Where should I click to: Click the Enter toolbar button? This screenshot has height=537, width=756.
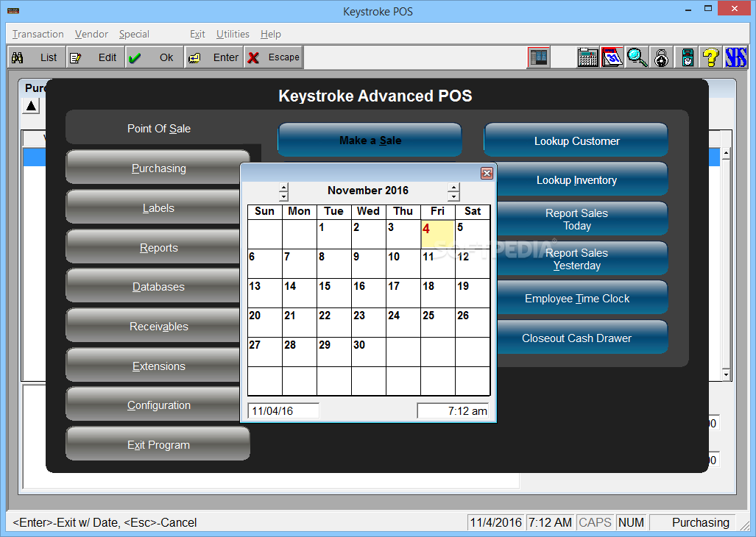(x=213, y=57)
